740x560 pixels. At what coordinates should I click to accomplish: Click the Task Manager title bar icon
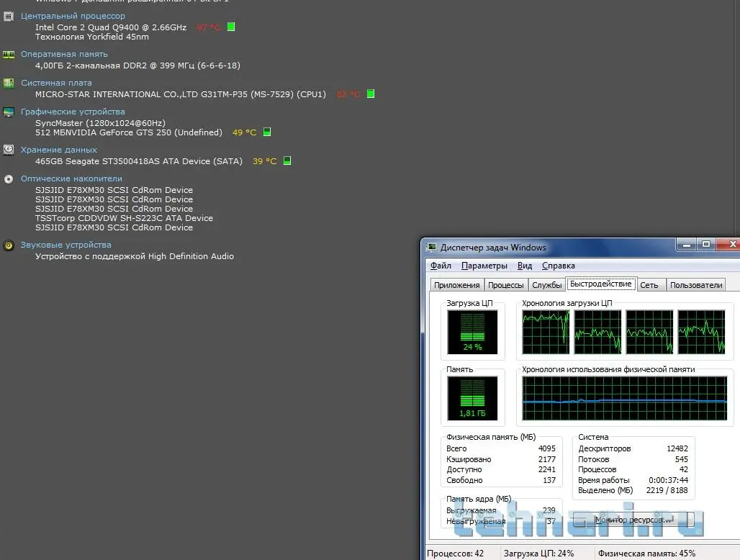[x=431, y=247]
